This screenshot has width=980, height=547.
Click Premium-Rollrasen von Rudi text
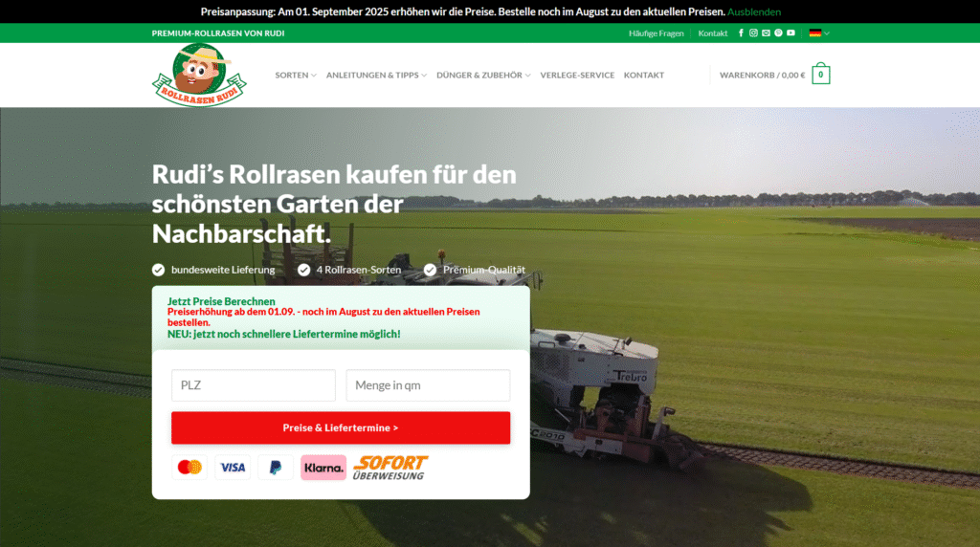[218, 33]
